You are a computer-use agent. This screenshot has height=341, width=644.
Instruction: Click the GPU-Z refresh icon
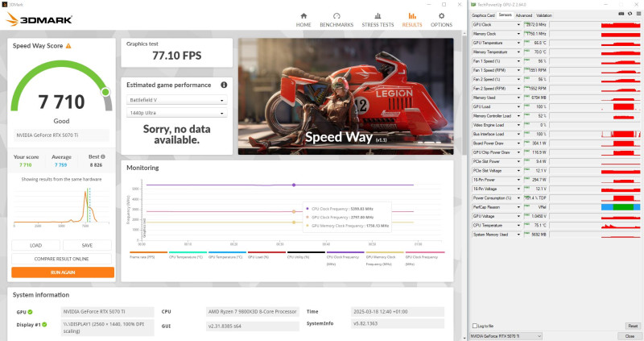click(x=630, y=14)
